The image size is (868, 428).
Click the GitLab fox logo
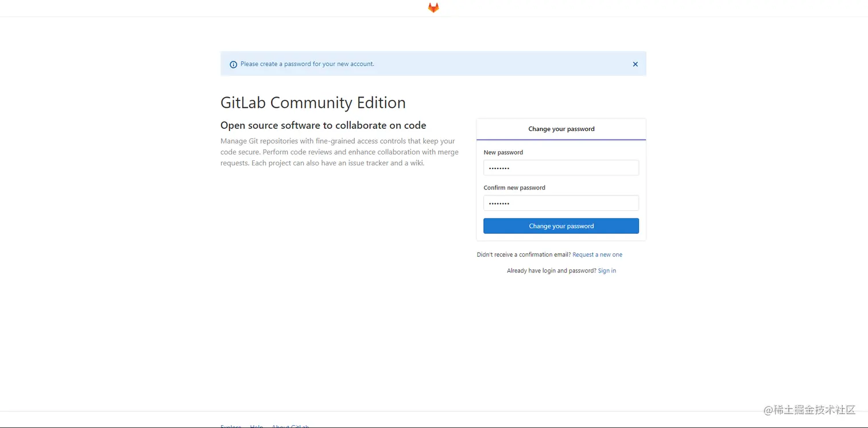[433, 7]
